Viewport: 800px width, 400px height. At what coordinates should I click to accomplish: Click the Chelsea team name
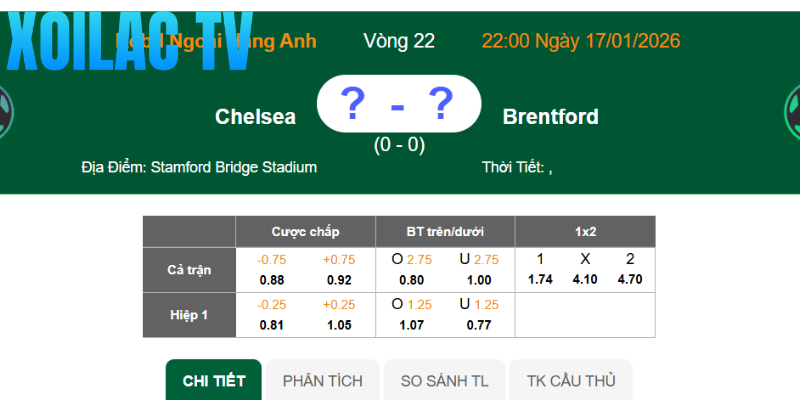(x=256, y=117)
